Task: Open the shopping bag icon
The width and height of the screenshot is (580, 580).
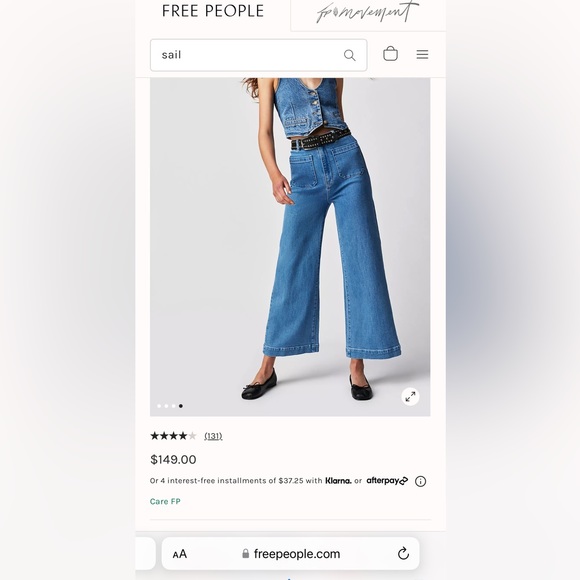Action: pos(390,54)
